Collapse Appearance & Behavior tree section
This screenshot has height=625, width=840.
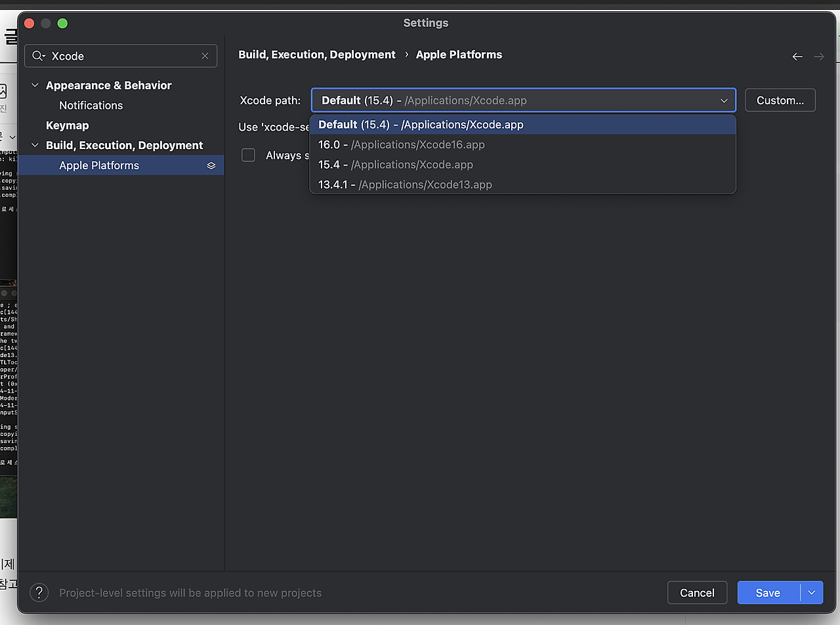[35, 85]
